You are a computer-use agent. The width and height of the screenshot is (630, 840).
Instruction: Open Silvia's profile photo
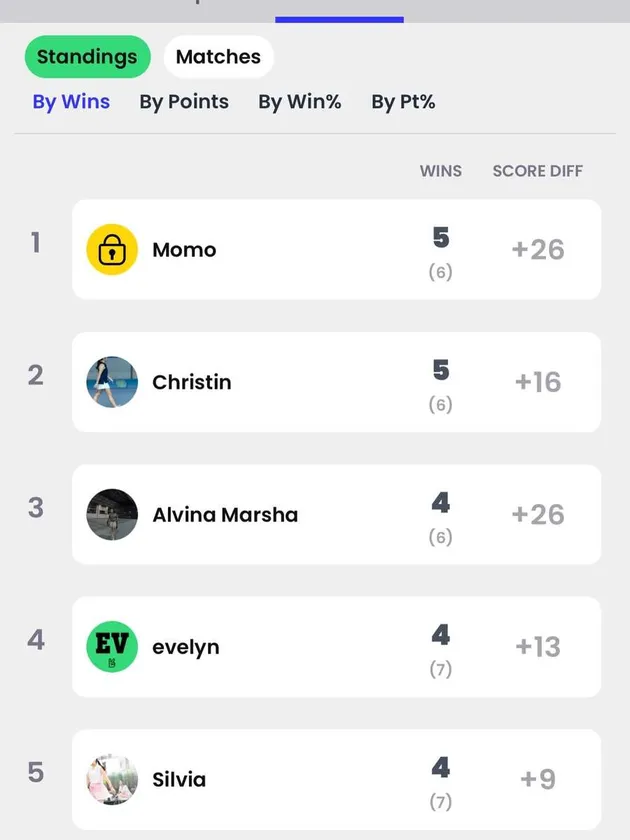point(112,779)
